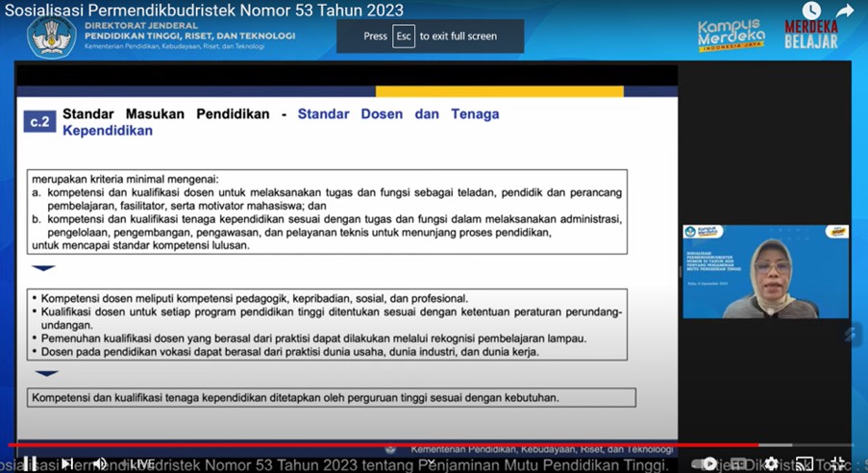Open the video title 'Sosialisasi Permendikbudristek Nomor 53 Tahun 2023'

point(205,10)
